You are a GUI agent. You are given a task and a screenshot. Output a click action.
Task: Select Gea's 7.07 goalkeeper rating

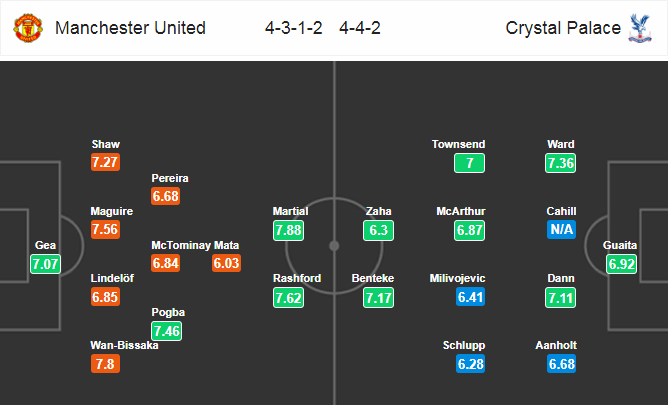46,264
